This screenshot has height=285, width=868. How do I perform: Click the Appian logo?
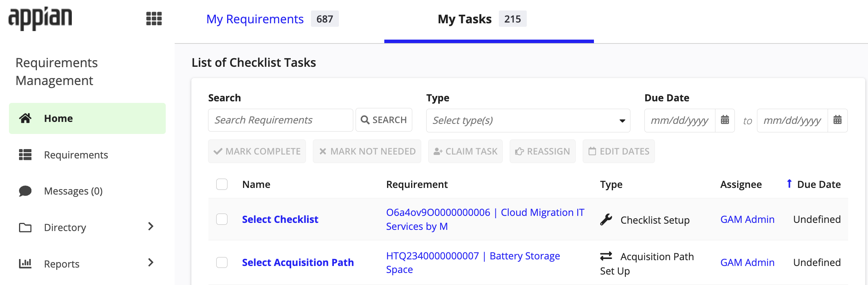pyautogui.click(x=40, y=19)
